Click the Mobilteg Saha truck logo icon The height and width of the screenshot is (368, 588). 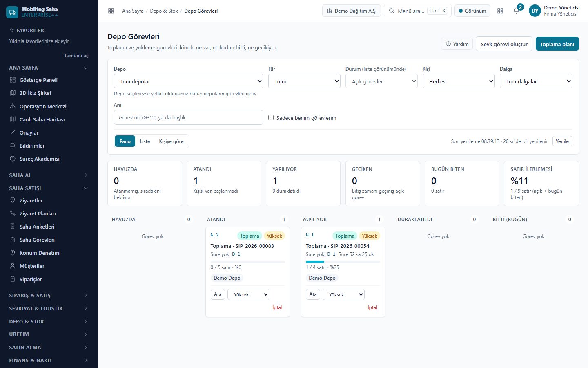point(12,12)
